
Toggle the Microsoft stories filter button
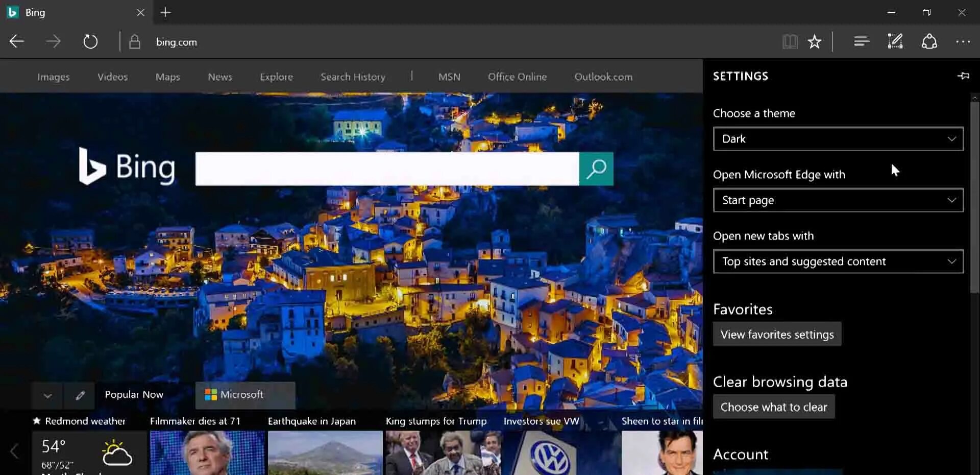(x=245, y=394)
